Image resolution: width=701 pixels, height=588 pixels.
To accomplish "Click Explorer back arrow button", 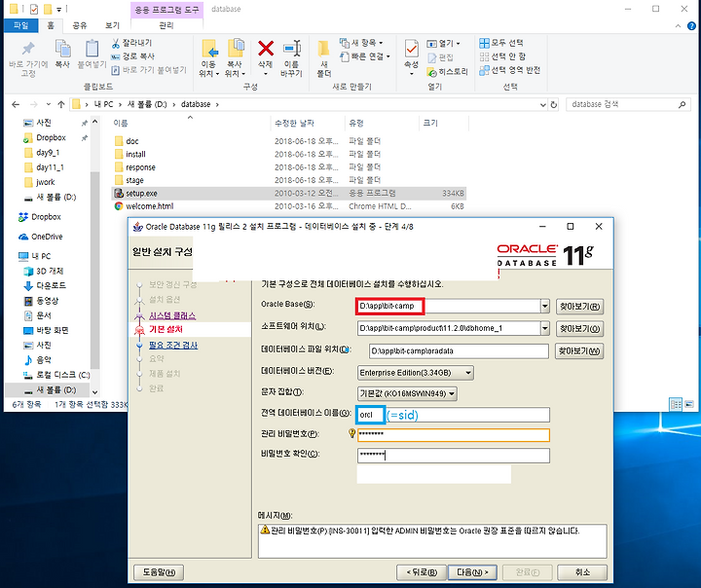I will tap(16, 104).
